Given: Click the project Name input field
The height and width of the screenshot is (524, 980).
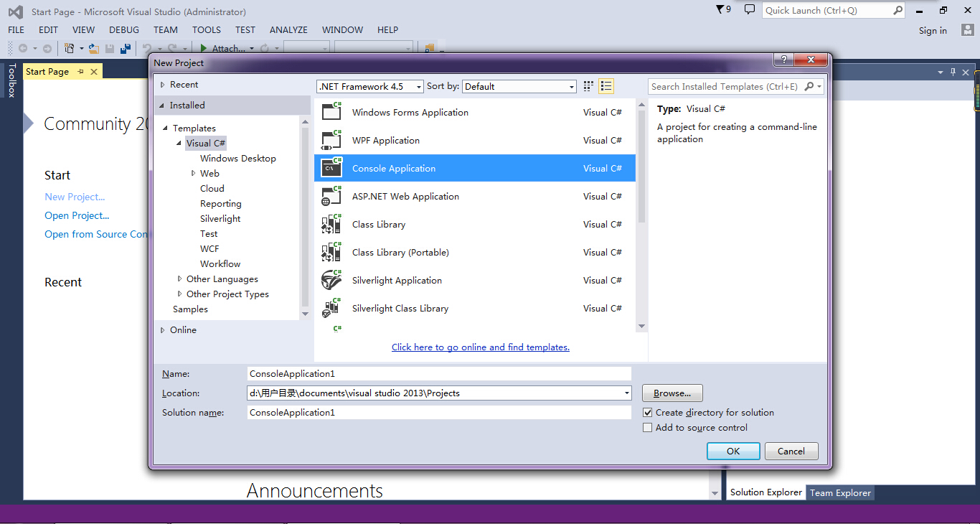Looking at the screenshot, I should click(439, 374).
